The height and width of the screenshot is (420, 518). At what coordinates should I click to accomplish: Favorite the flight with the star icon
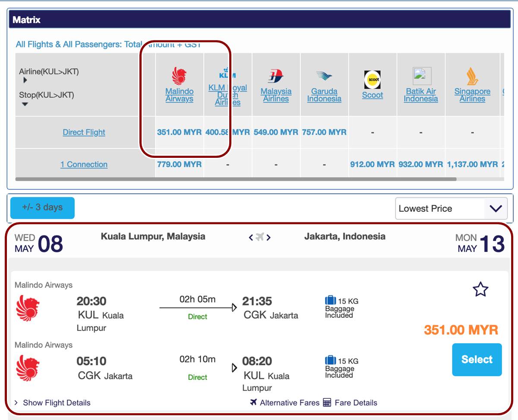coord(480,289)
